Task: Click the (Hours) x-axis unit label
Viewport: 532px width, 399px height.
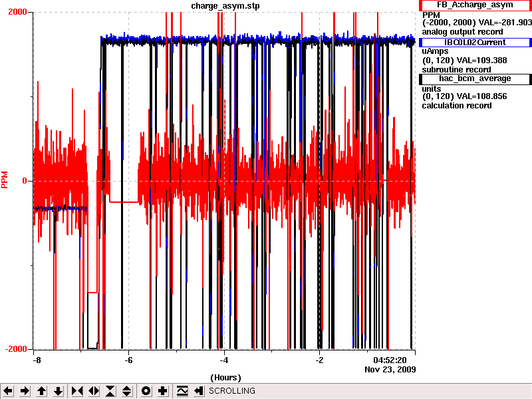Action: [225, 378]
